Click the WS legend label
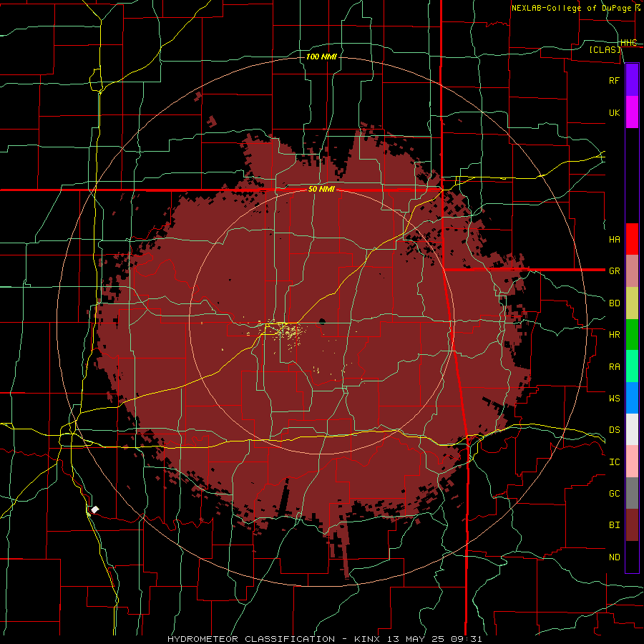This screenshot has width=644, height=644. coord(614,399)
